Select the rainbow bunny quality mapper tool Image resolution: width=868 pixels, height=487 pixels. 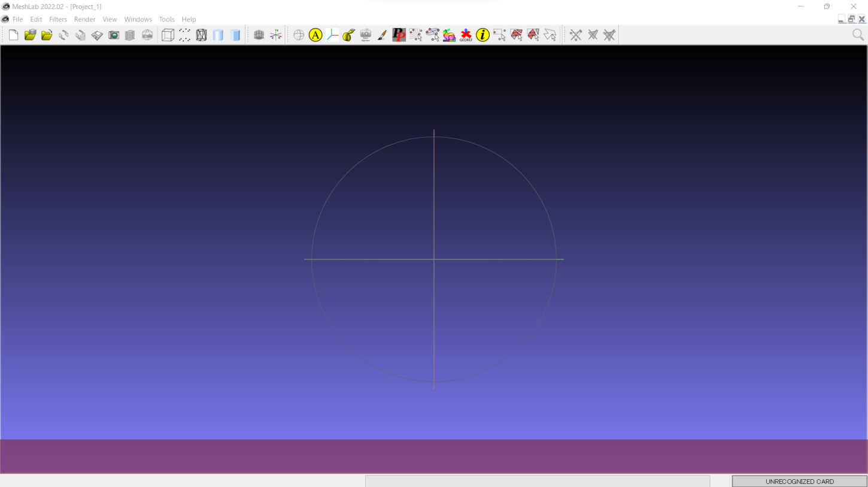450,35
